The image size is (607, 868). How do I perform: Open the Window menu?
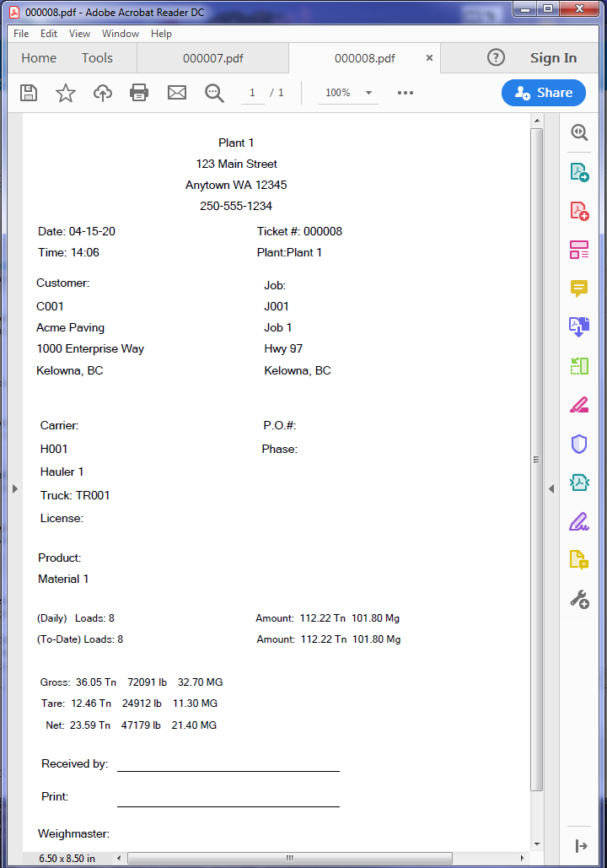tap(120, 34)
